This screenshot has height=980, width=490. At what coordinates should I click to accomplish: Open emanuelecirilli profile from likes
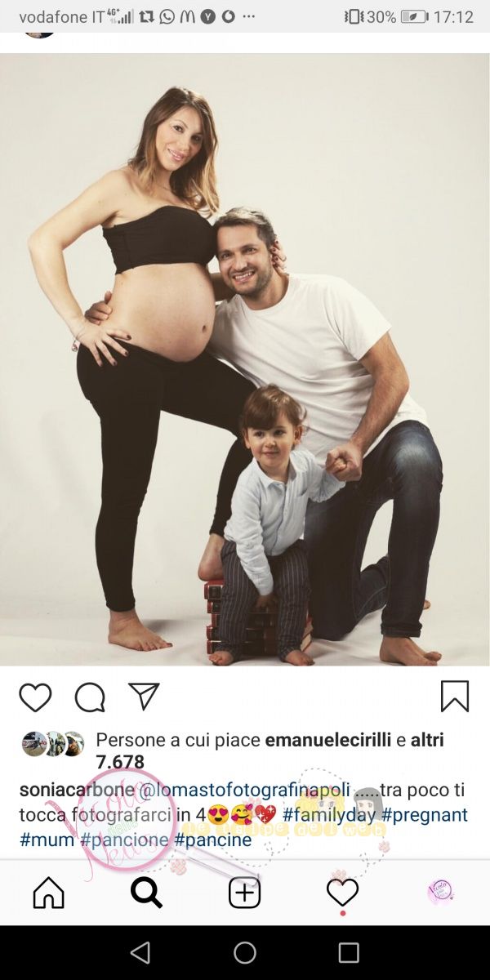(328, 740)
